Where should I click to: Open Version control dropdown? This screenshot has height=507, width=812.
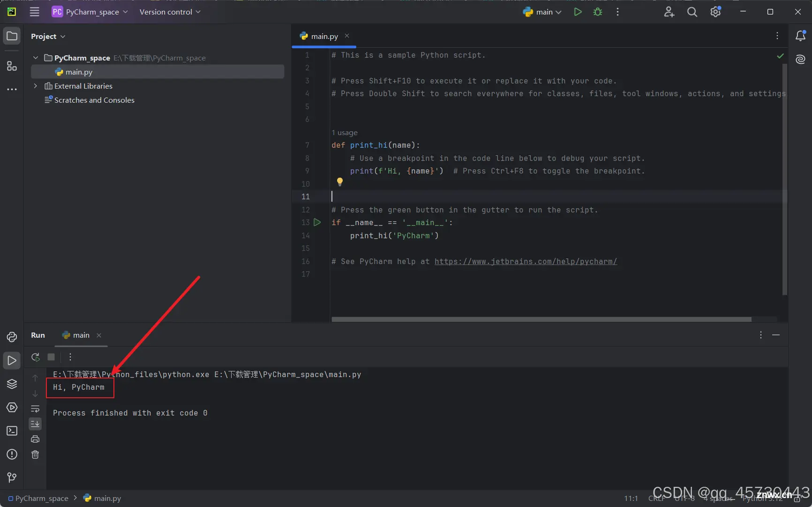170,12
